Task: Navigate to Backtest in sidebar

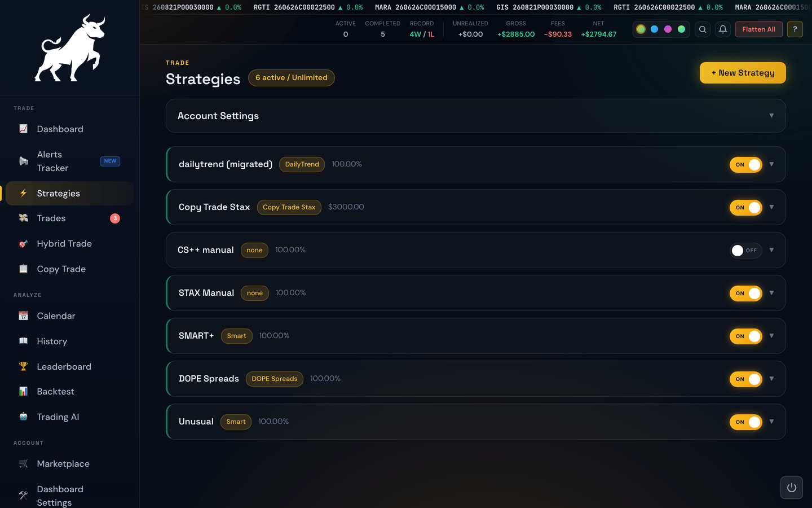Action: point(69,391)
